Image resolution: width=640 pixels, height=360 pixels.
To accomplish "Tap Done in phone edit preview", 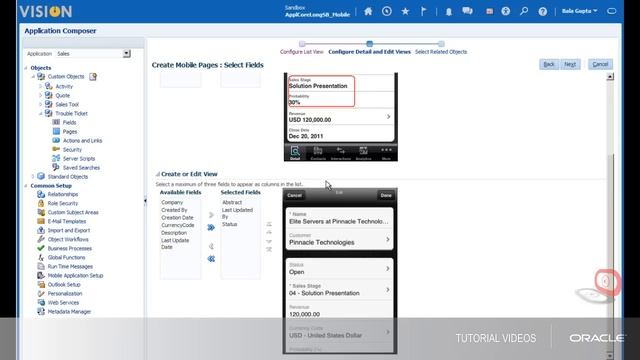I will [x=386, y=196].
